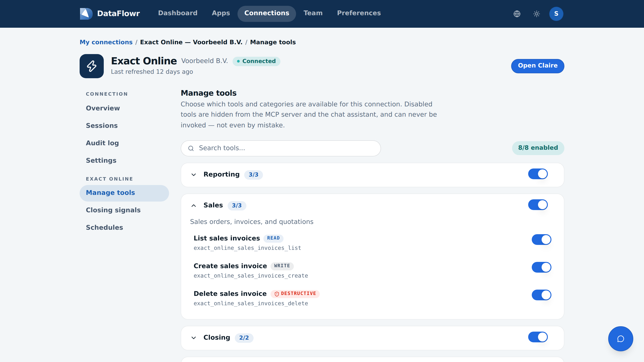Click the exact_online_sales_invoices_create identifier
This screenshot has width=644, height=362.
pos(251,276)
